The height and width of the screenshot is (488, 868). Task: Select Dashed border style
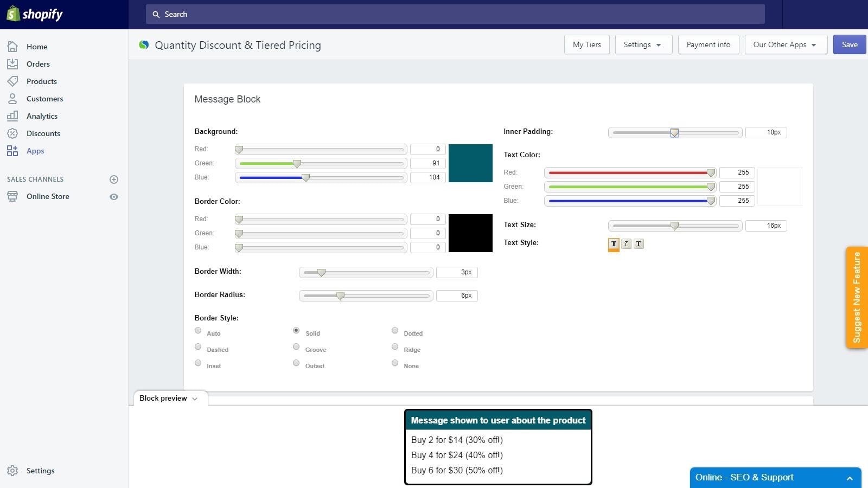click(x=198, y=347)
